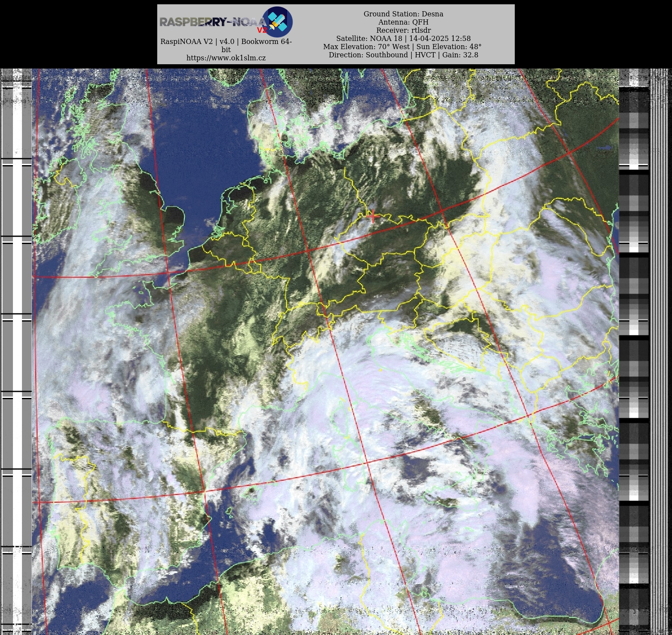Click the red cross ground station marker
672x635 pixels.
(373, 216)
